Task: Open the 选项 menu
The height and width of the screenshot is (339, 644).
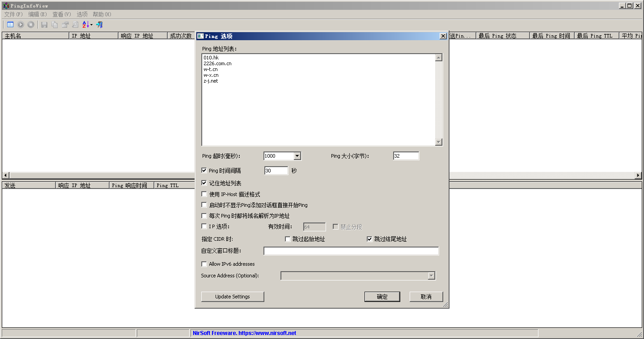Action: [82, 14]
